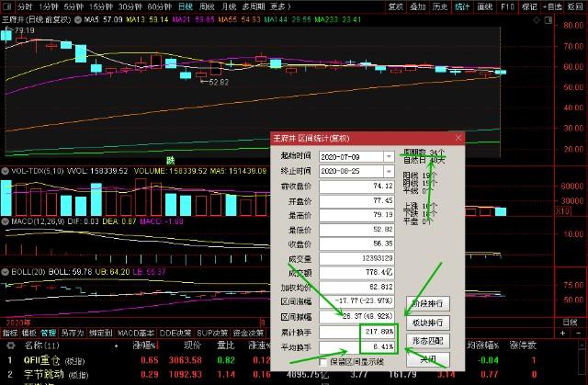Zoom in the chart with the plus icon
Image resolution: width=588 pixels, height=385 pixels.
click(x=562, y=333)
